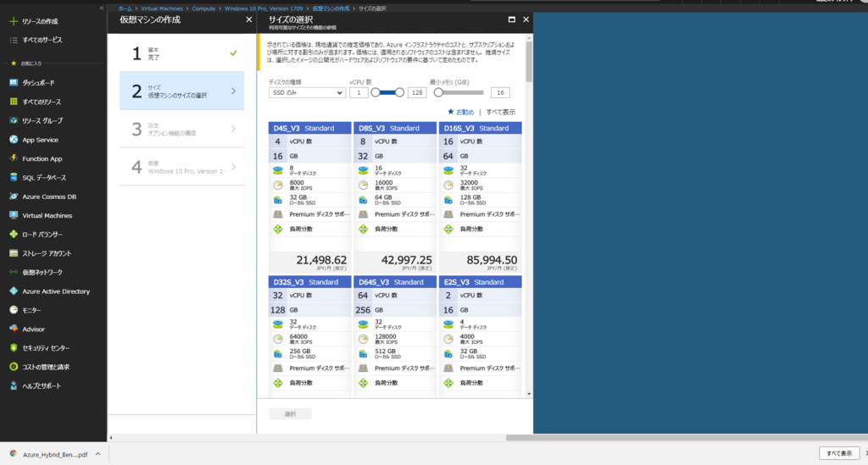Click the vCPU maximum slider handle
The height and width of the screenshot is (465, 868).
coord(400,92)
